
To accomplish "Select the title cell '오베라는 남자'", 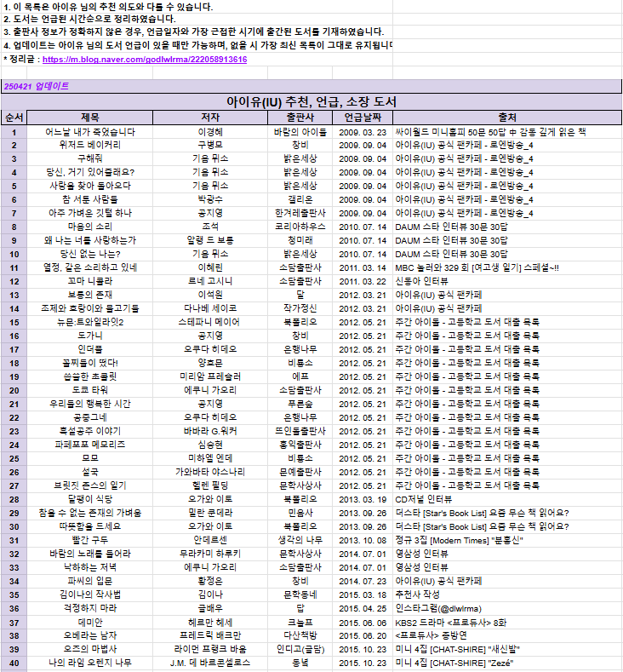I will click(x=90, y=636).
